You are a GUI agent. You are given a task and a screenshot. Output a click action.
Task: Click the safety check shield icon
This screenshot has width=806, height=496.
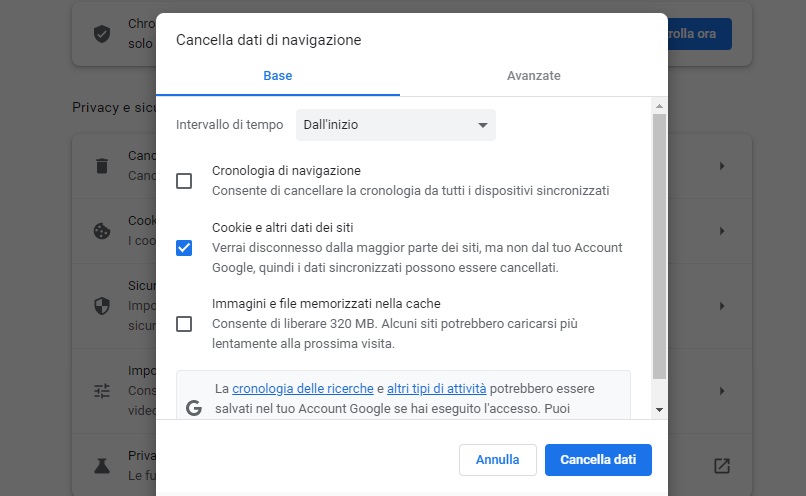tap(101, 34)
